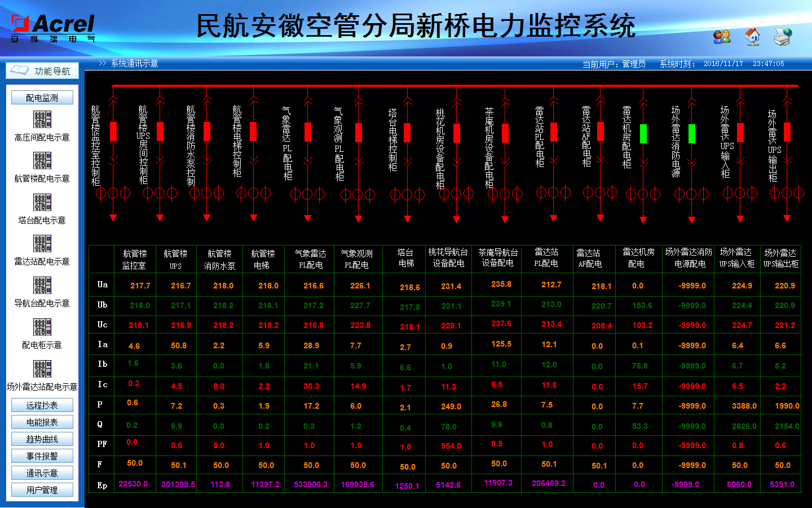Viewport: 812px width, 508px height.
Task: Click the printer icon at top right
Action: 783,37
